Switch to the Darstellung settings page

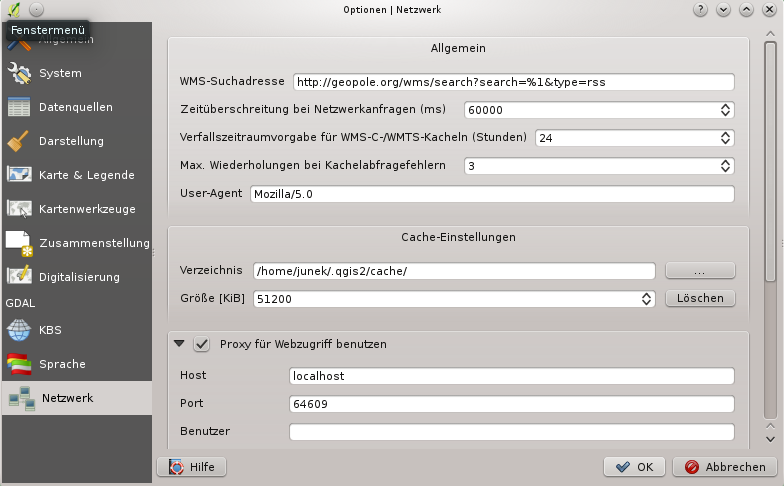pos(77,141)
